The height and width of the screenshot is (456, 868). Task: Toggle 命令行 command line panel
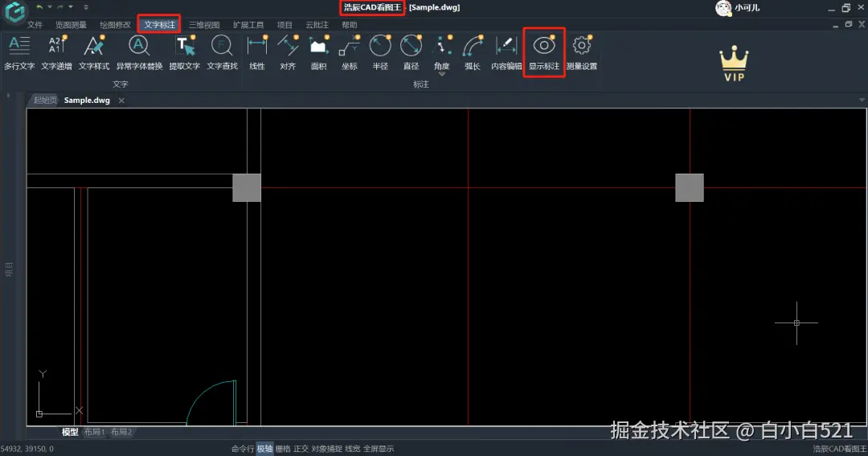(x=243, y=449)
